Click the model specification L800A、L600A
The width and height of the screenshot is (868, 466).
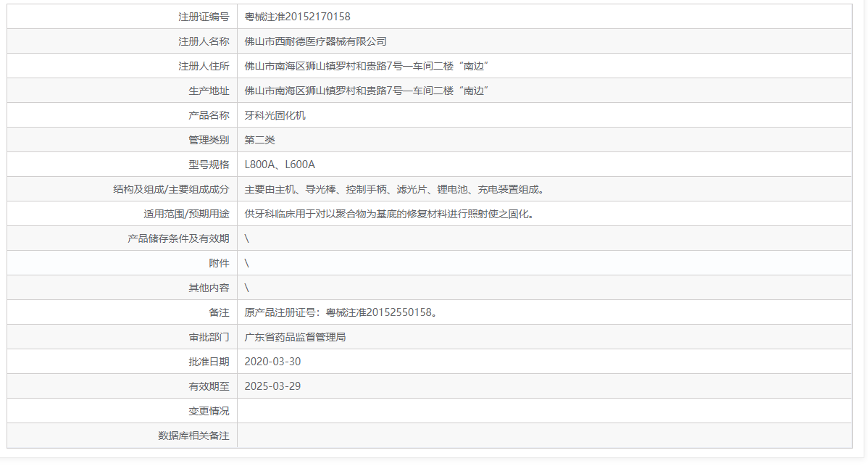coord(278,164)
